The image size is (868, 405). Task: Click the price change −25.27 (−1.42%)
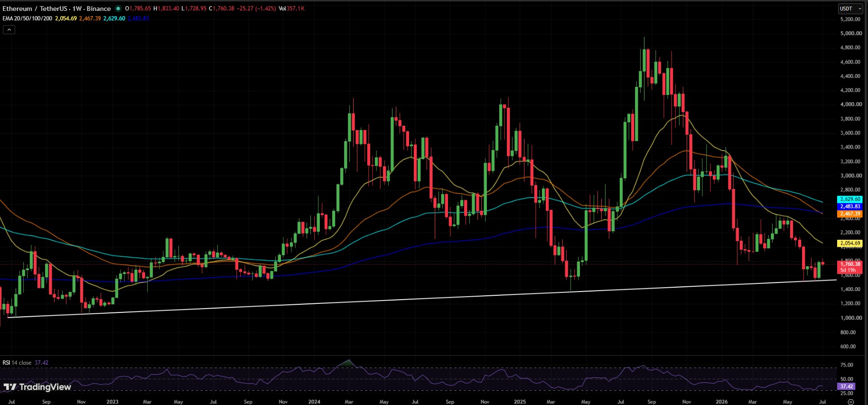(256, 9)
